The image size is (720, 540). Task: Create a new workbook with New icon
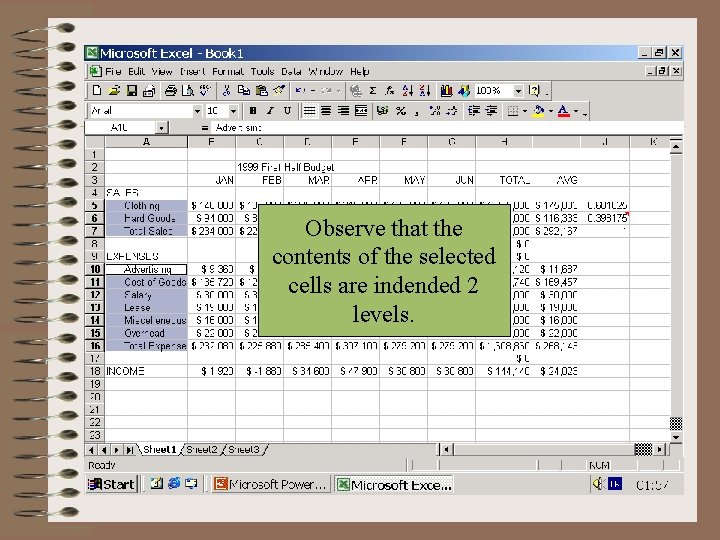(x=96, y=90)
